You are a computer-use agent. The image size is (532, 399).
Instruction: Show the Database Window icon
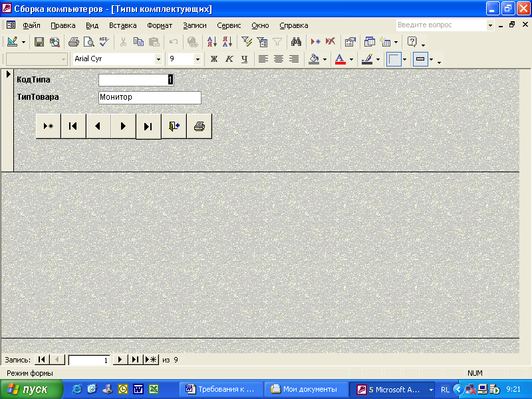(x=369, y=42)
